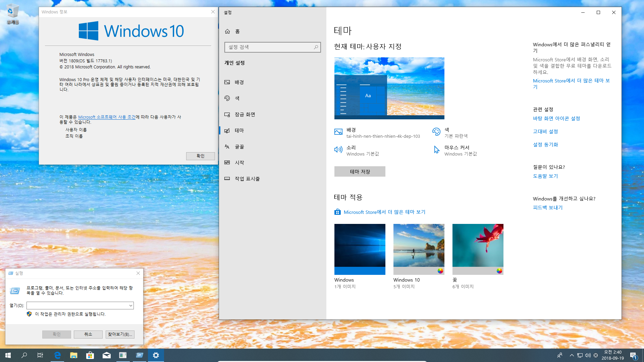
Task: Click the 작업 표시줄 taskbar icon in sidebar
Action: [x=227, y=179]
